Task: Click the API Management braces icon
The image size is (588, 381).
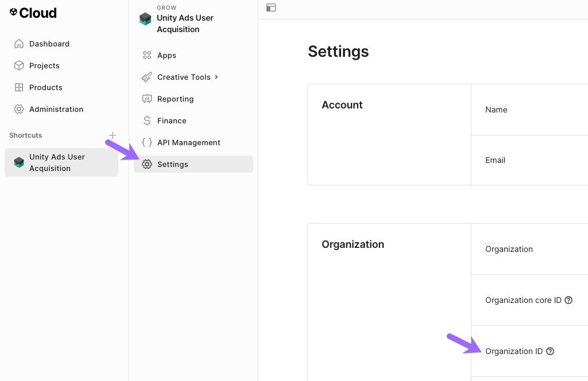Action: [x=147, y=142]
